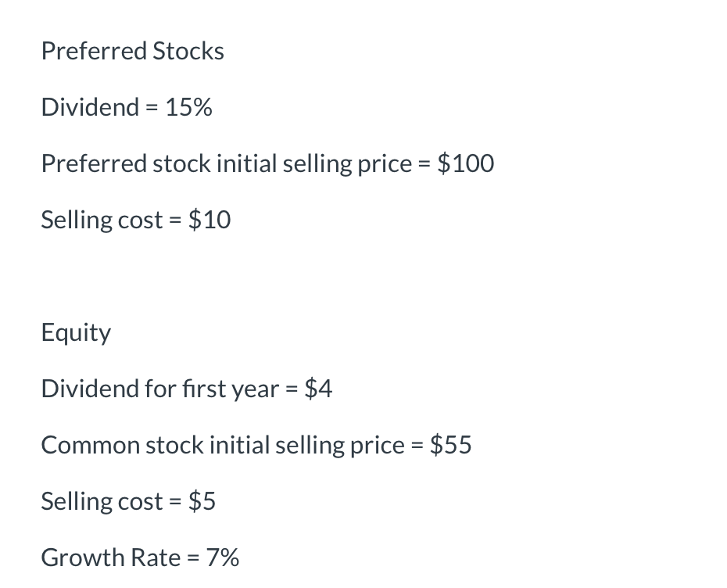The height and width of the screenshot is (588, 727).
Task: Click "Selling cost" label beside the $5 value
Action: 102,502
